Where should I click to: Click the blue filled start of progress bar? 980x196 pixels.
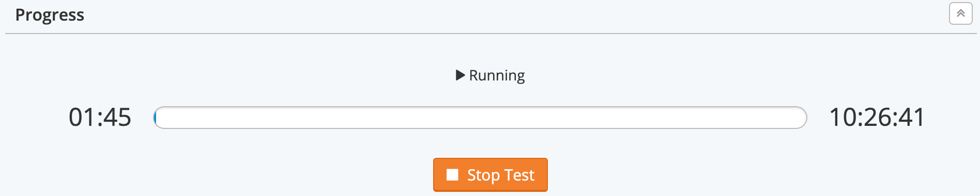coord(155,118)
